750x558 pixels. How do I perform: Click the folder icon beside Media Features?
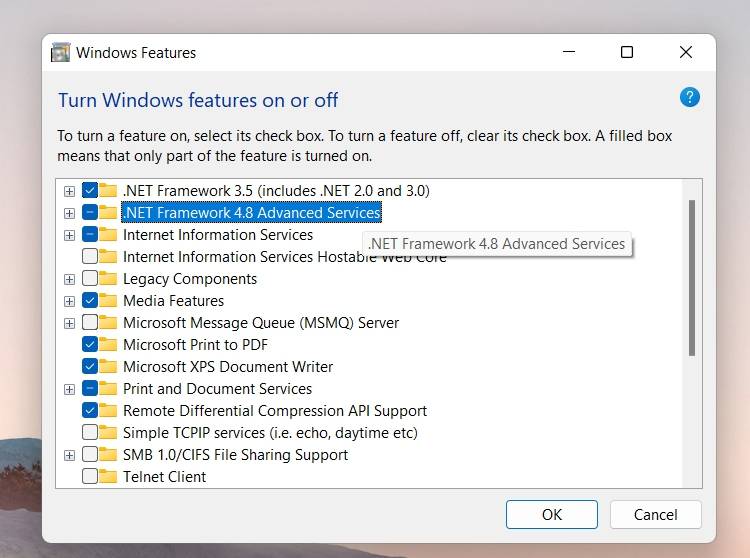tap(108, 301)
